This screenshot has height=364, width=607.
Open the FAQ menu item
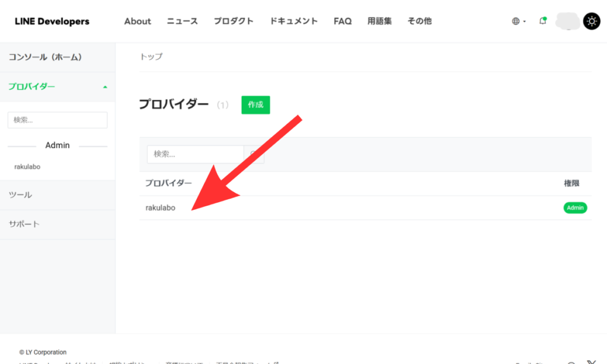[x=343, y=21]
